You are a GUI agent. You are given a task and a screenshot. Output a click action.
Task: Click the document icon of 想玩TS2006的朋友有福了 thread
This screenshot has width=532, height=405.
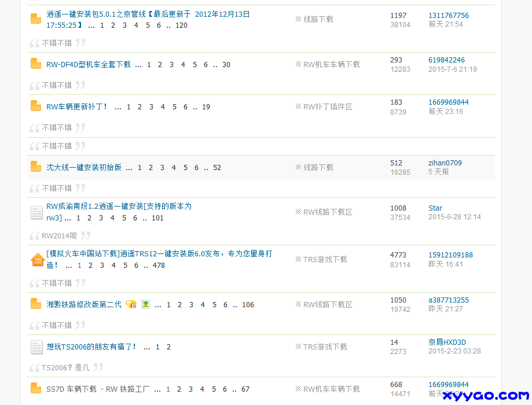35,347
